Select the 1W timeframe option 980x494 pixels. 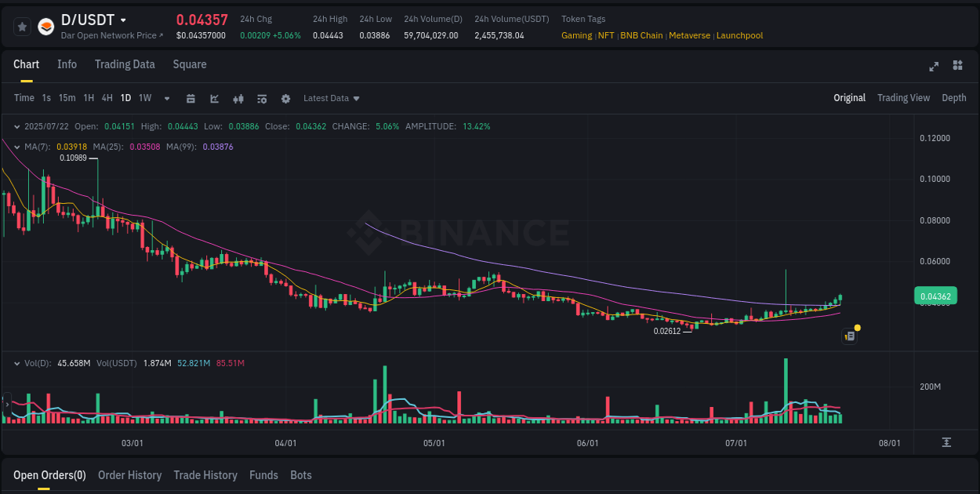pyautogui.click(x=144, y=98)
